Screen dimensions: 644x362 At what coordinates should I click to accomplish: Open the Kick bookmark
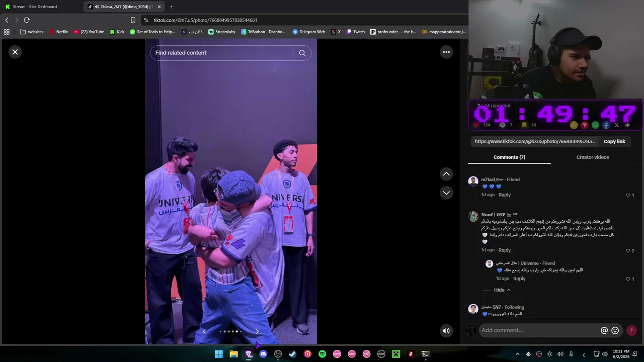coord(117,32)
